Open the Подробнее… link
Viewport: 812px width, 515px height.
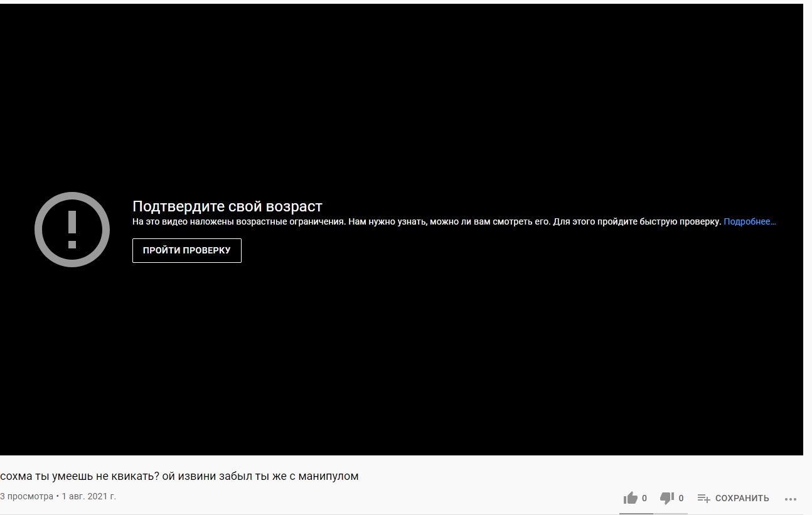coord(749,221)
